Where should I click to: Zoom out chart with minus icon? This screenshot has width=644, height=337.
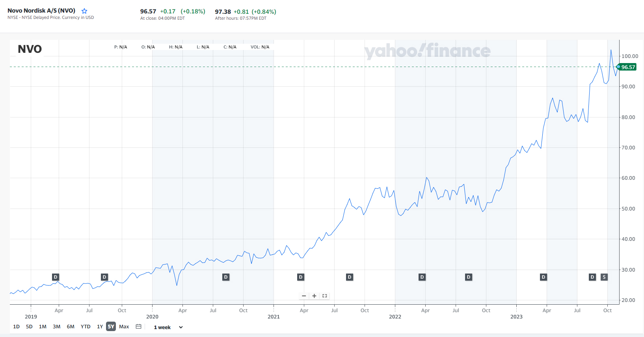point(304,296)
